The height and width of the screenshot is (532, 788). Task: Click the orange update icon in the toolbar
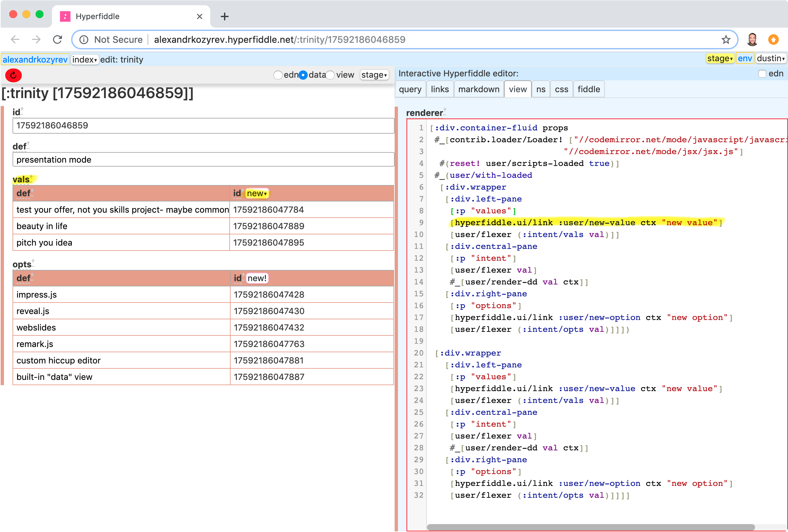[x=774, y=40]
